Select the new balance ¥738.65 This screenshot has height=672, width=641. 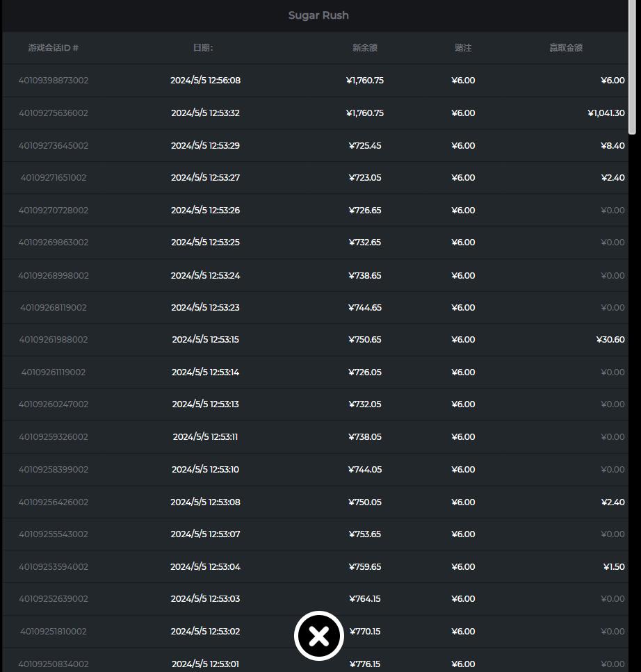pos(365,275)
